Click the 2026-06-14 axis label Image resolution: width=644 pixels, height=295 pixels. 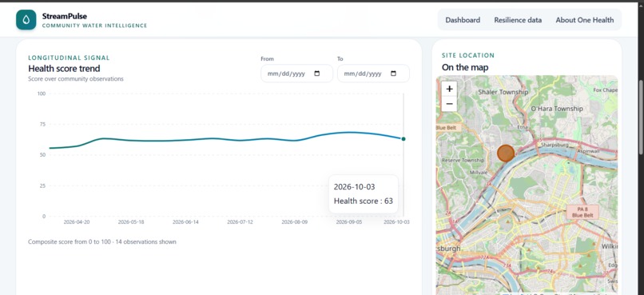(185, 222)
